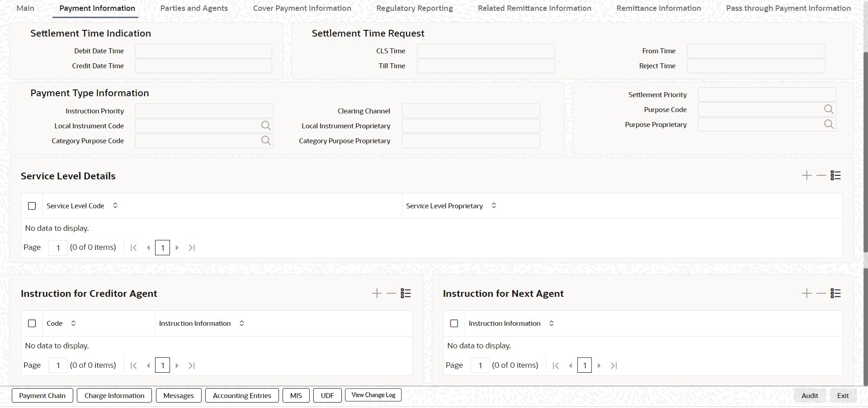Click the Clearing Channel field
Image resolution: width=868 pixels, height=408 pixels.
(471, 111)
